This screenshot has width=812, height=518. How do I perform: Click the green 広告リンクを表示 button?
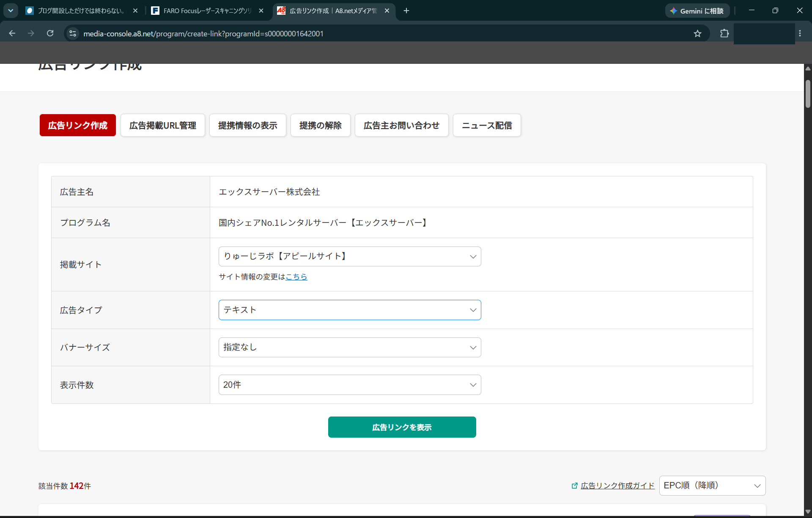402,427
